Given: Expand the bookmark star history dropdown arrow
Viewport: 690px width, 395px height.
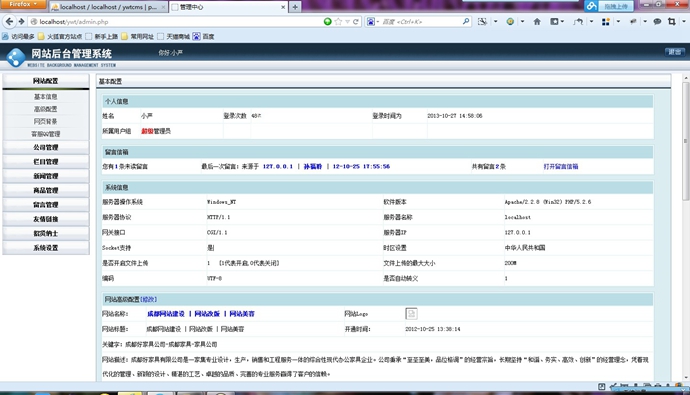Looking at the screenshot, I should pos(347,21).
